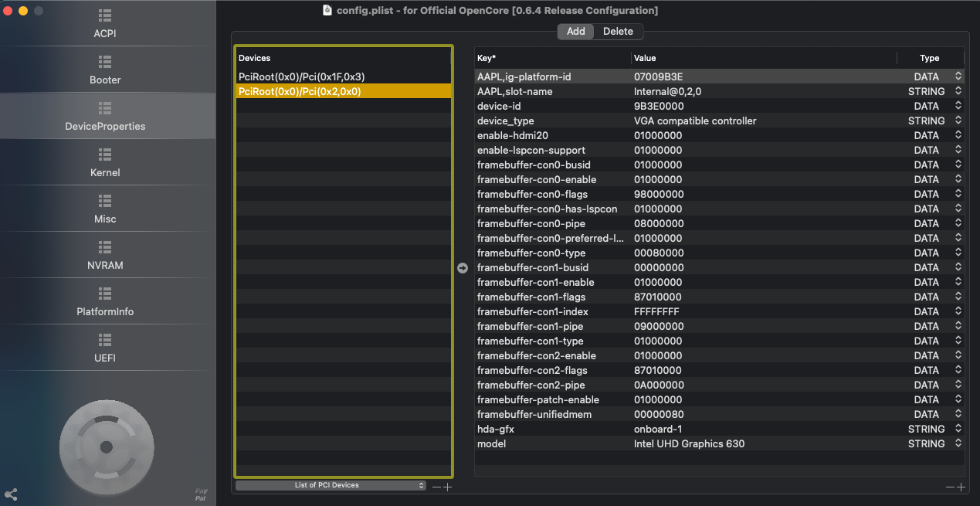Click the plus button under Devices list
Screen dimensions: 980x506
tap(447, 487)
